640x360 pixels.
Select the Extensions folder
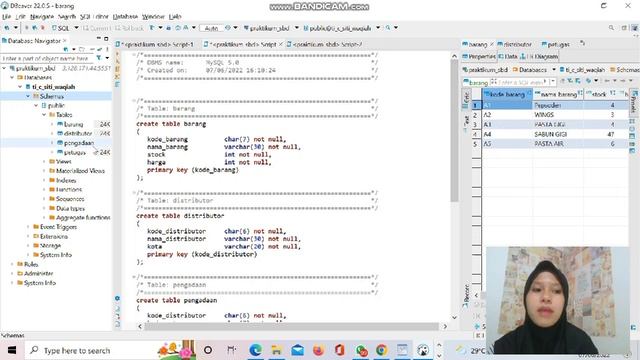(53, 236)
